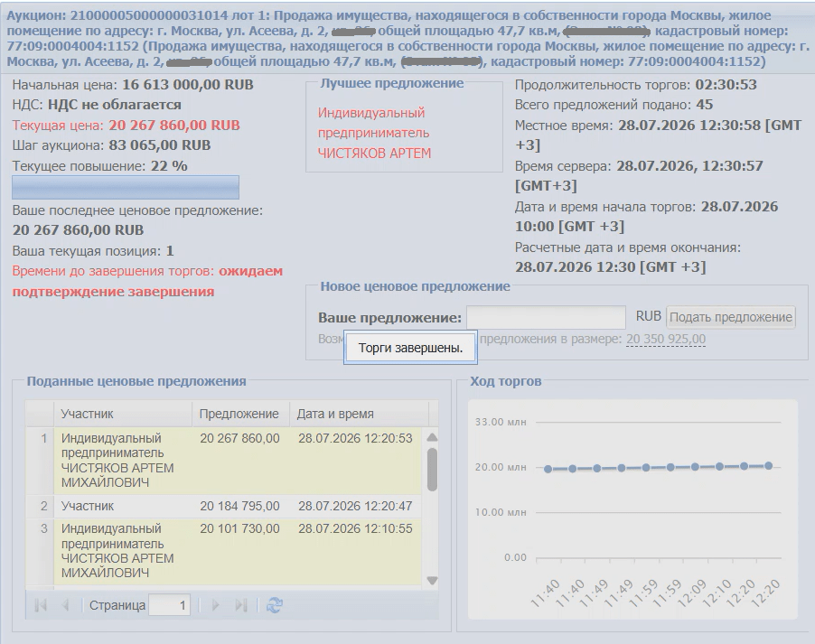The width and height of the screenshot is (815, 644).
Task: Sort by the 'Участник' column header
Action: pos(123,414)
